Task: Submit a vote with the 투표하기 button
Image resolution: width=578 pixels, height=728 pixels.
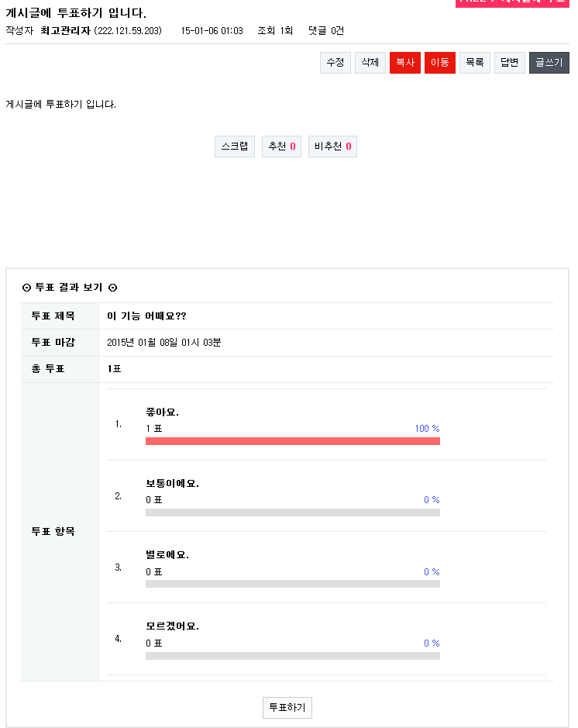Action: (287, 707)
